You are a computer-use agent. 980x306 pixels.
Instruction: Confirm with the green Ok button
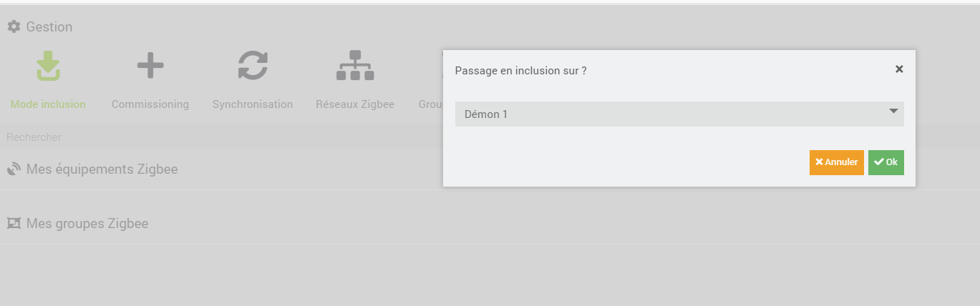click(886, 162)
